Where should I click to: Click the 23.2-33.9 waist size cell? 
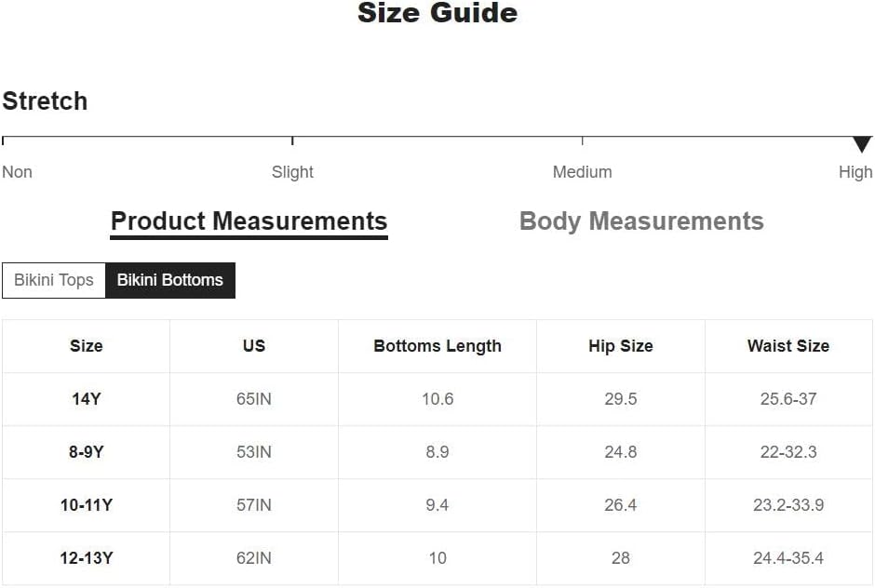coord(788,505)
